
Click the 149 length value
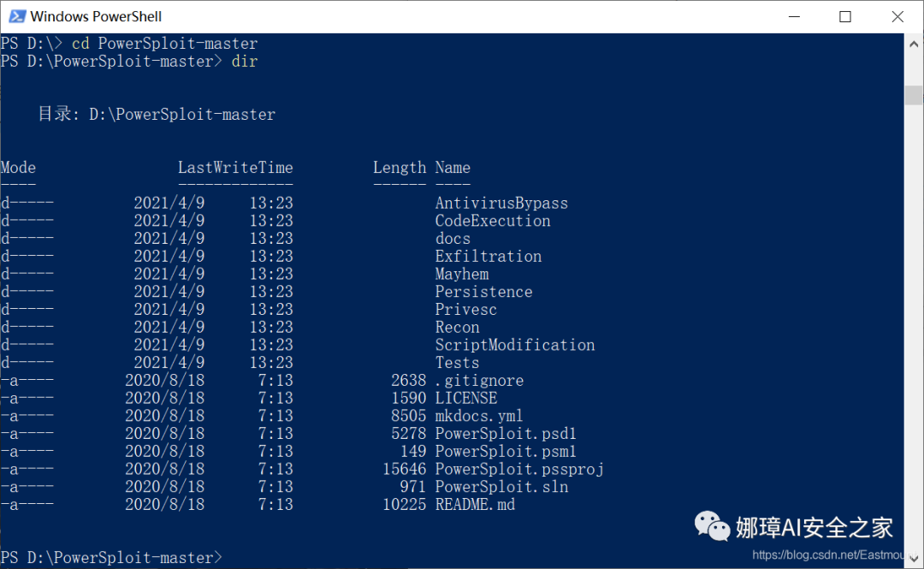tap(412, 451)
